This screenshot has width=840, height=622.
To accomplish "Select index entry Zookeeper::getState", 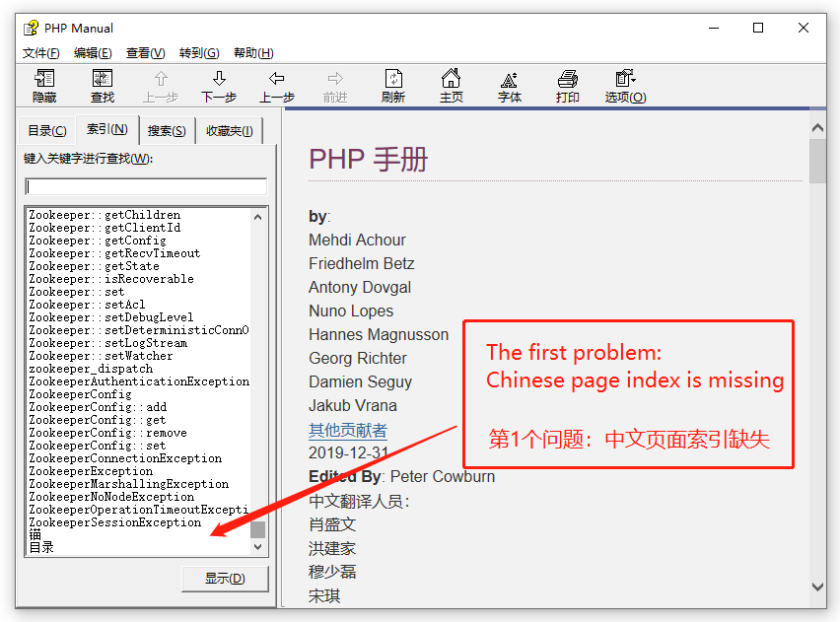I will point(94,266).
